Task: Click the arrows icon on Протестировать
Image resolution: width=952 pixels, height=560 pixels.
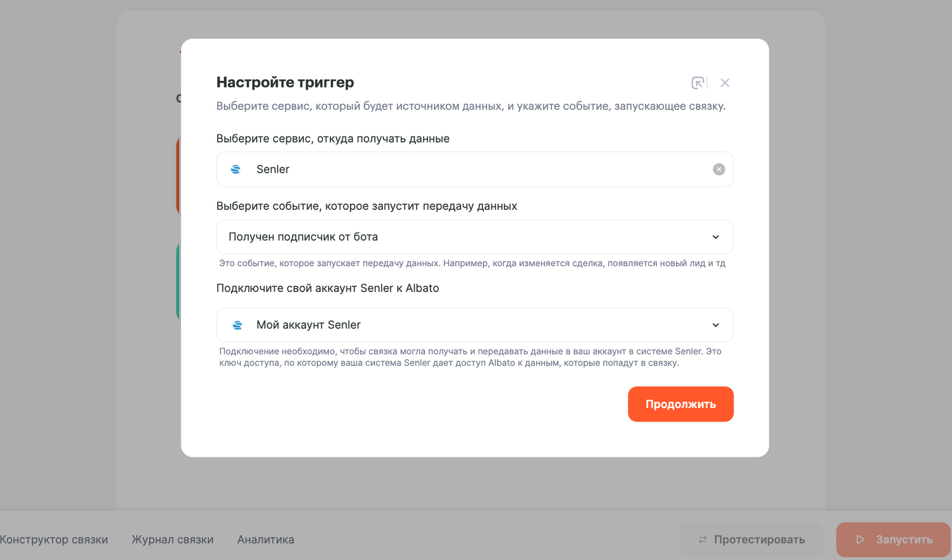Action: 703,540
